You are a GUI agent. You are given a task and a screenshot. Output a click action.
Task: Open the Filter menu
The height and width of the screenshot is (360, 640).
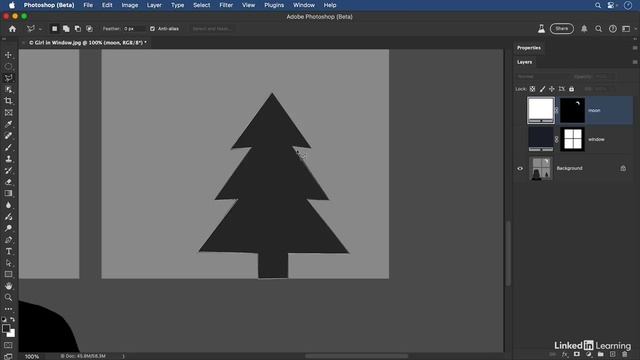(x=226, y=5)
